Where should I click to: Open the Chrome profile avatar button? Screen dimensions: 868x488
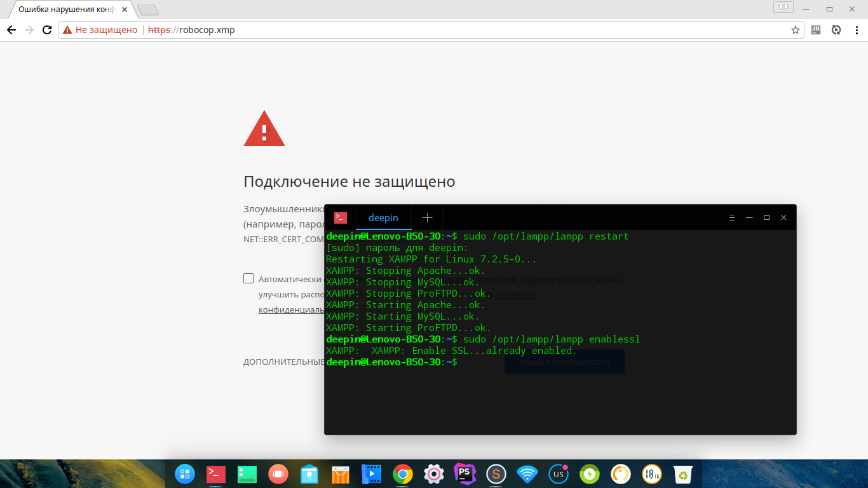point(783,7)
